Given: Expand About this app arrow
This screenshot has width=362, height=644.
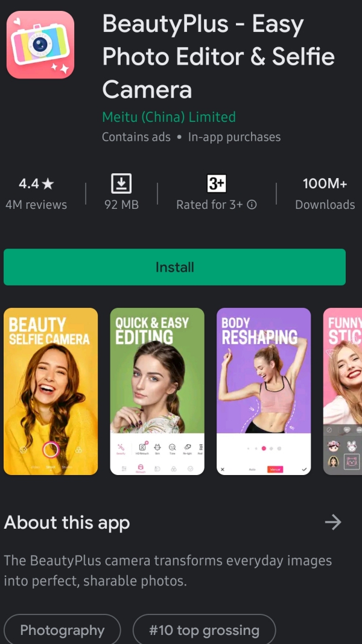Looking at the screenshot, I should (333, 523).
